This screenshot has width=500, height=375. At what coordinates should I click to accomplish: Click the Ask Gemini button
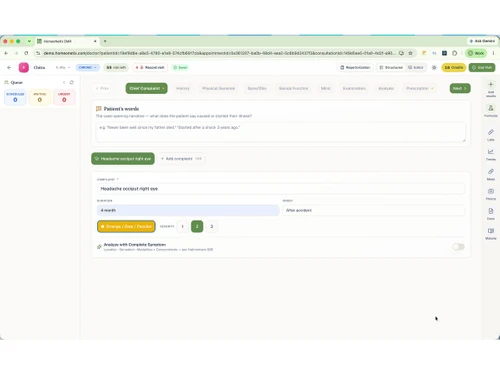pos(482,41)
